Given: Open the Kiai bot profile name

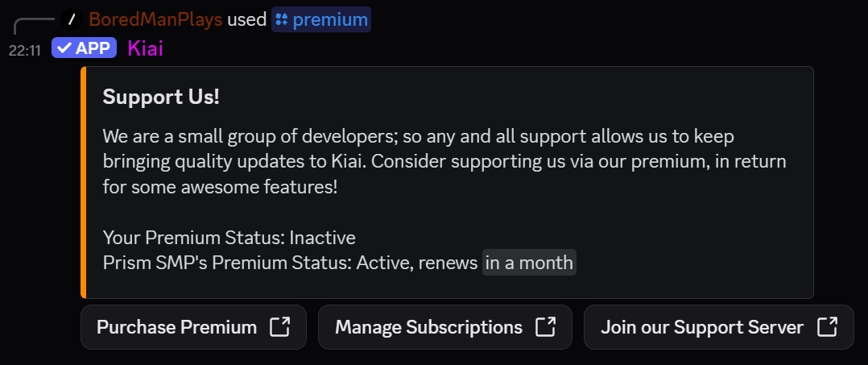Looking at the screenshot, I should (x=145, y=48).
